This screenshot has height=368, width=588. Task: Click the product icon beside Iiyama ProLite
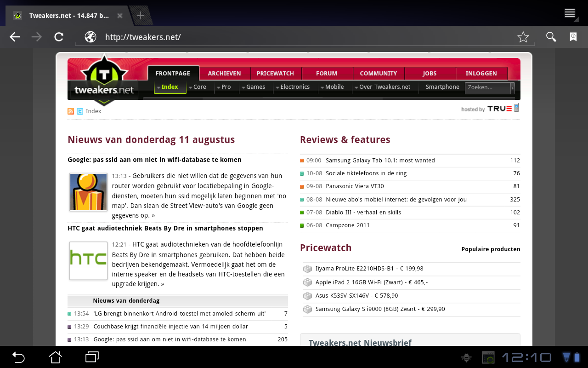pyautogui.click(x=307, y=269)
